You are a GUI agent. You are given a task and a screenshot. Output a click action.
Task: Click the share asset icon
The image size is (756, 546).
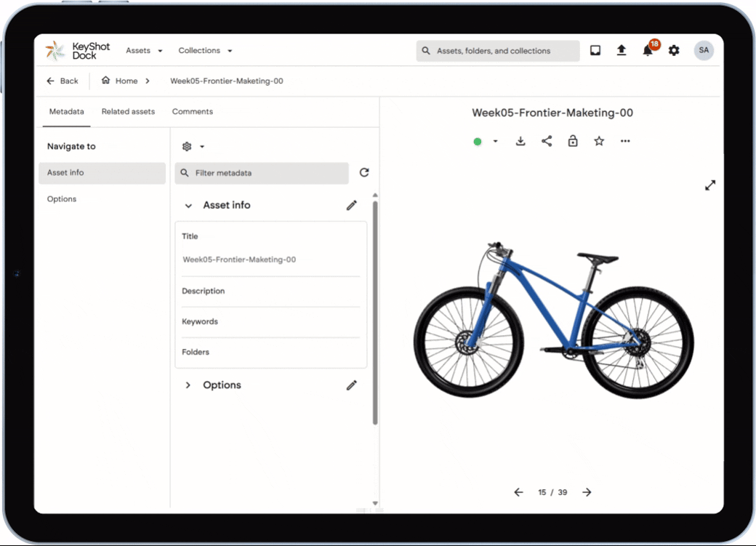click(x=547, y=141)
